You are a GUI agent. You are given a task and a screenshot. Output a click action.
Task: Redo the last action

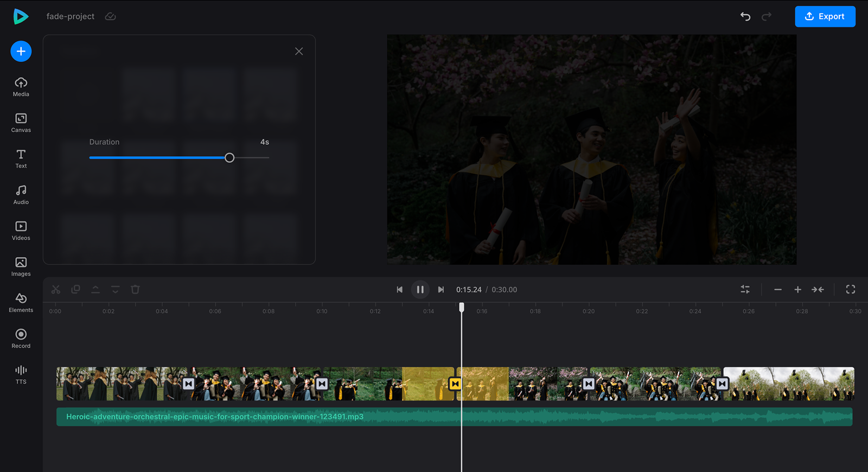tap(767, 16)
